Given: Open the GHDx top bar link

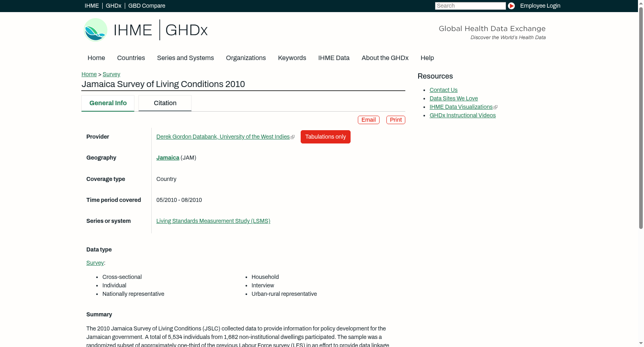Looking at the screenshot, I should click(x=114, y=6).
